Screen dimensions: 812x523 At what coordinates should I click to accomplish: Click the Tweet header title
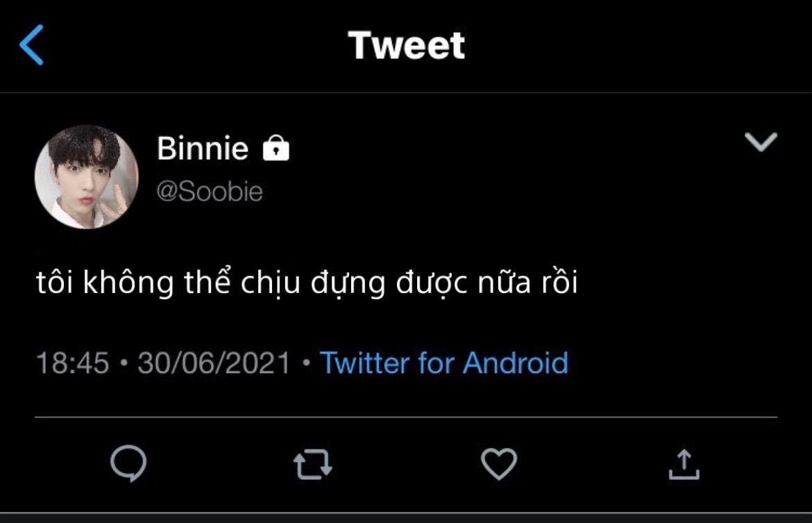(407, 45)
